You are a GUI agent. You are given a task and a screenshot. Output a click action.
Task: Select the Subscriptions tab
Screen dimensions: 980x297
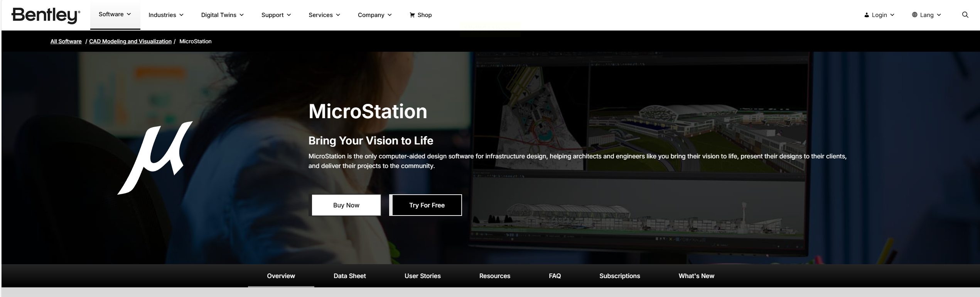click(x=620, y=276)
